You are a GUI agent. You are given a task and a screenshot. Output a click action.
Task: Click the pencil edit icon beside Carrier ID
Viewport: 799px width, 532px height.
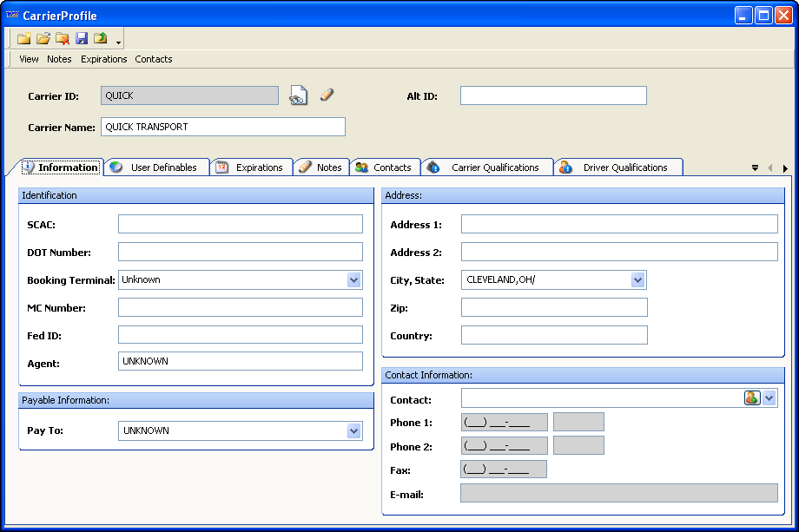[327, 95]
